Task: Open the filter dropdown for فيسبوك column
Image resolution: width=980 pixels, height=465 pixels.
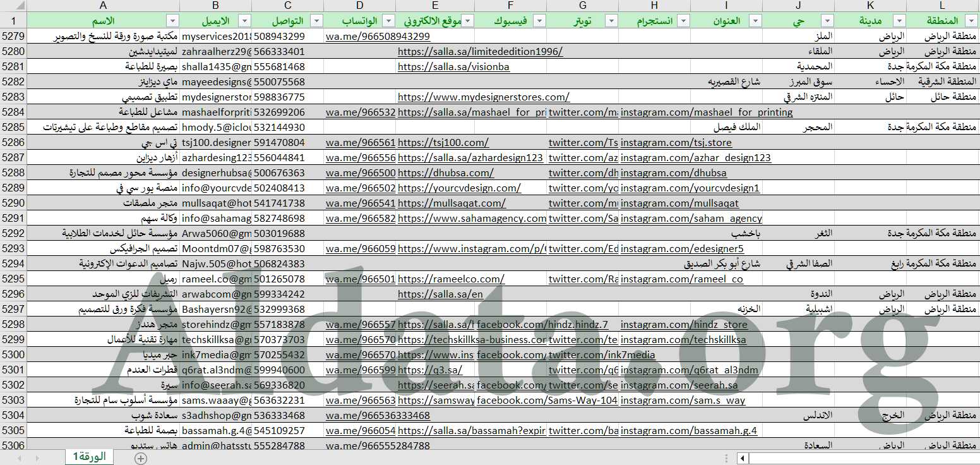Action: (540, 21)
